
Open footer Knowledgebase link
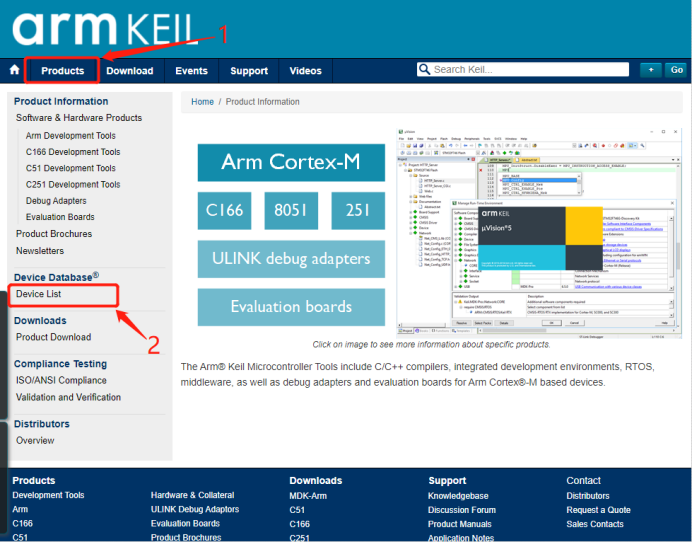click(458, 496)
